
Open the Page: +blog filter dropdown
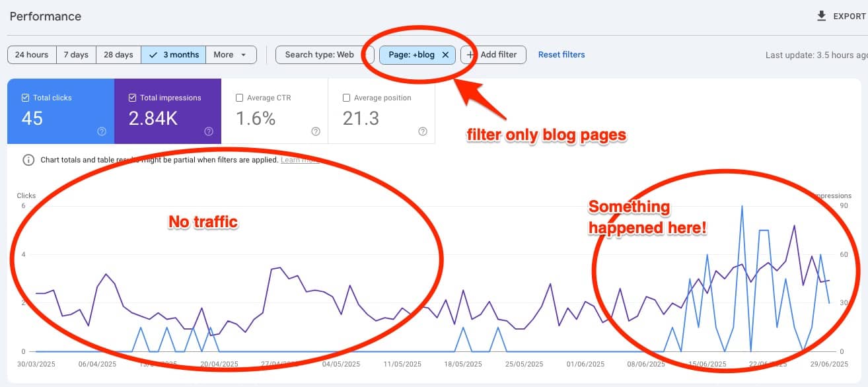(413, 55)
